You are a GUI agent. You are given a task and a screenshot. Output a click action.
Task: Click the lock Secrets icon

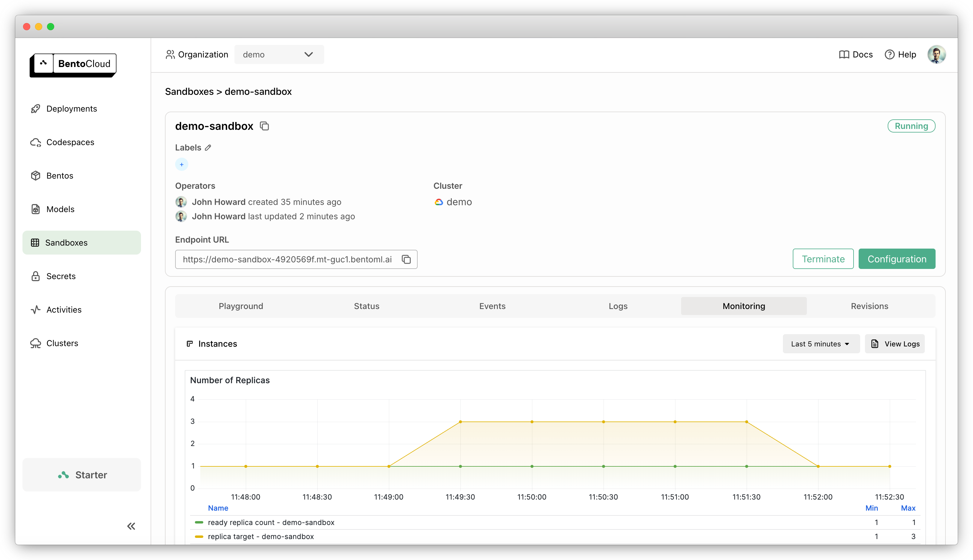pyautogui.click(x=35, y=276)
